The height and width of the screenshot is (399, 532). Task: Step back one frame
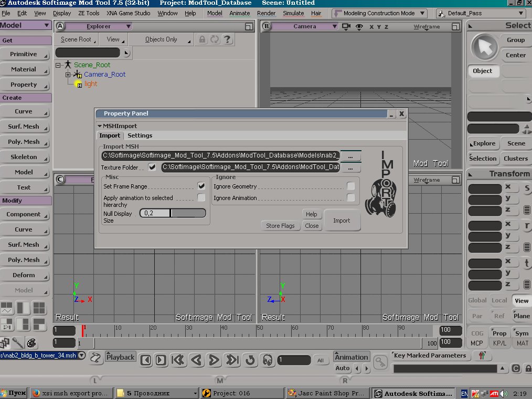tap(146, 360)
